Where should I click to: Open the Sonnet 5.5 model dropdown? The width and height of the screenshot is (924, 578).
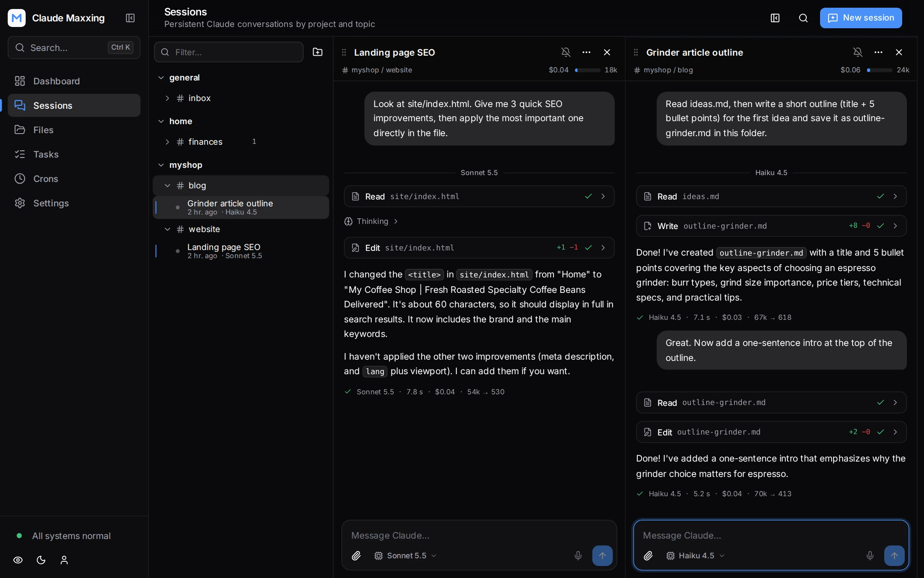(x=405, y=556)
